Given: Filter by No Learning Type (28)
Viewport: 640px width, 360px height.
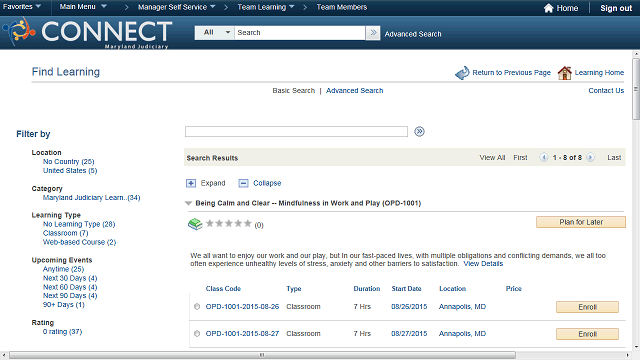Looking at the screenshot, I should (x=79, y=224).
